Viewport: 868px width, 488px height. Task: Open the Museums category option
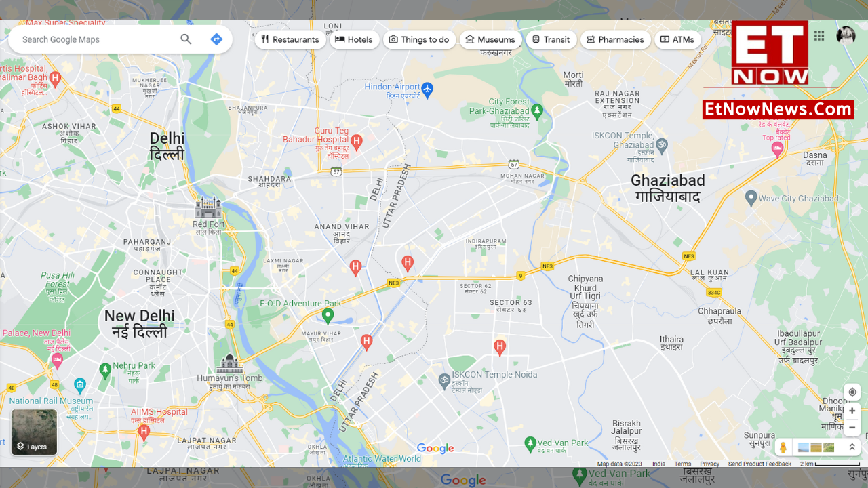(x=490, y=39)
